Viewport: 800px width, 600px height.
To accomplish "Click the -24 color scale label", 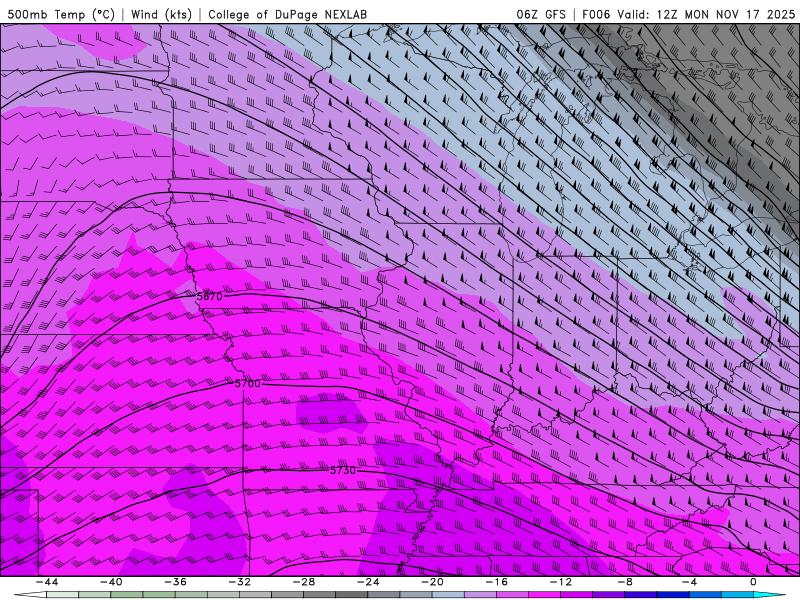I will (x=368, y=582).
